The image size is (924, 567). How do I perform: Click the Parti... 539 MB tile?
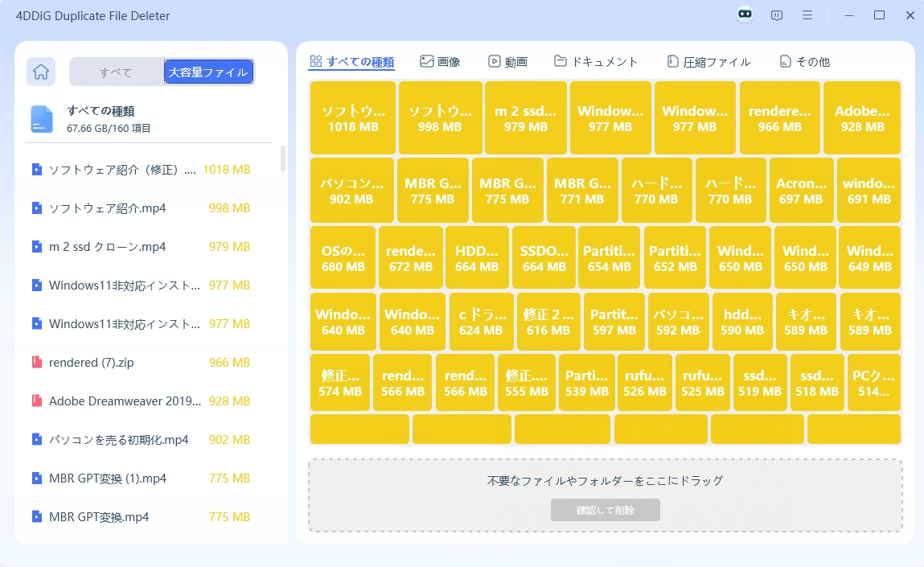click(x=587, y=382)
